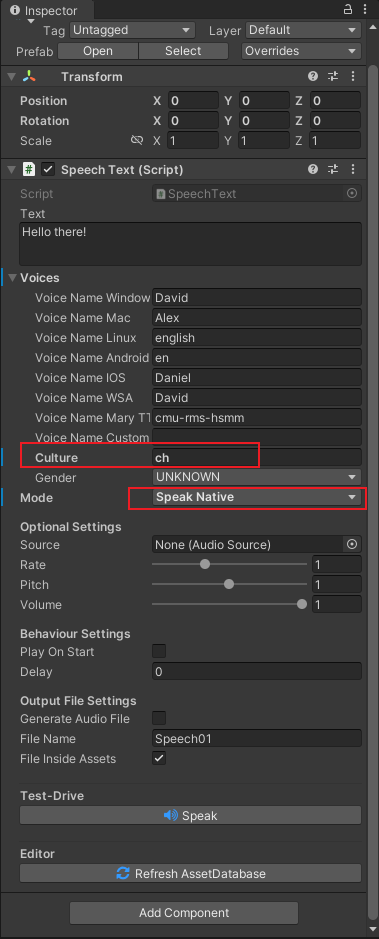
Task: Open the Layer dropdown set to Default
Action: [x=303, y=30]
